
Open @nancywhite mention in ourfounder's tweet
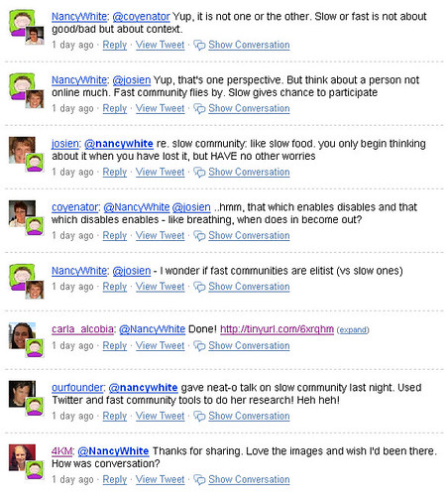tap(143, 388)
